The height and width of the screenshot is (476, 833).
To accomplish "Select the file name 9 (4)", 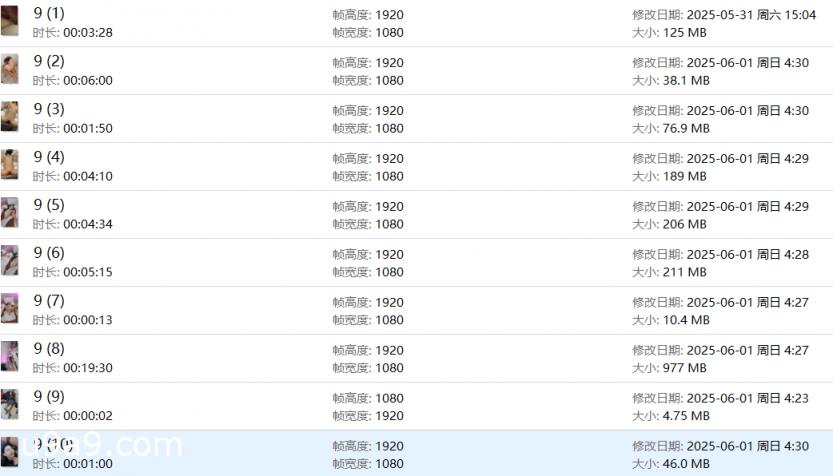I will 49,157.
